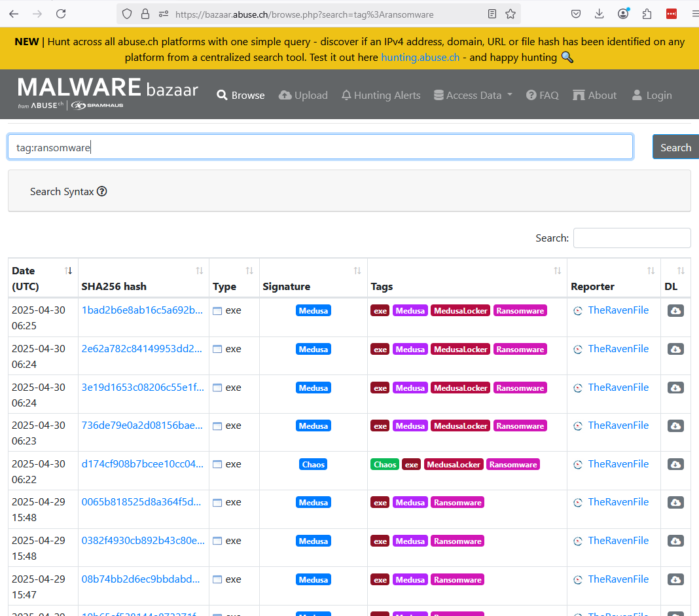Click the MALWARE bazaar logo
This screenshot has width=699, height=616.
(x=107, y=93)
